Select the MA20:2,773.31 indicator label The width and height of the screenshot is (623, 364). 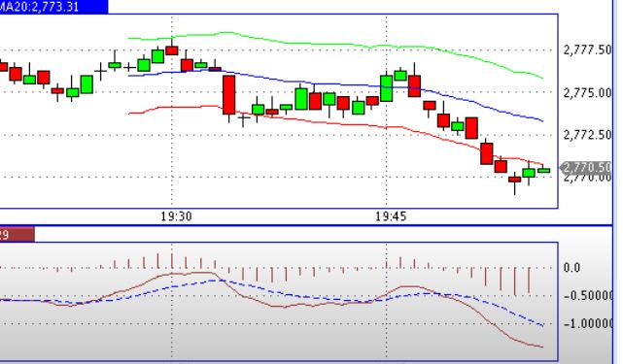click(x=53, y=7)
